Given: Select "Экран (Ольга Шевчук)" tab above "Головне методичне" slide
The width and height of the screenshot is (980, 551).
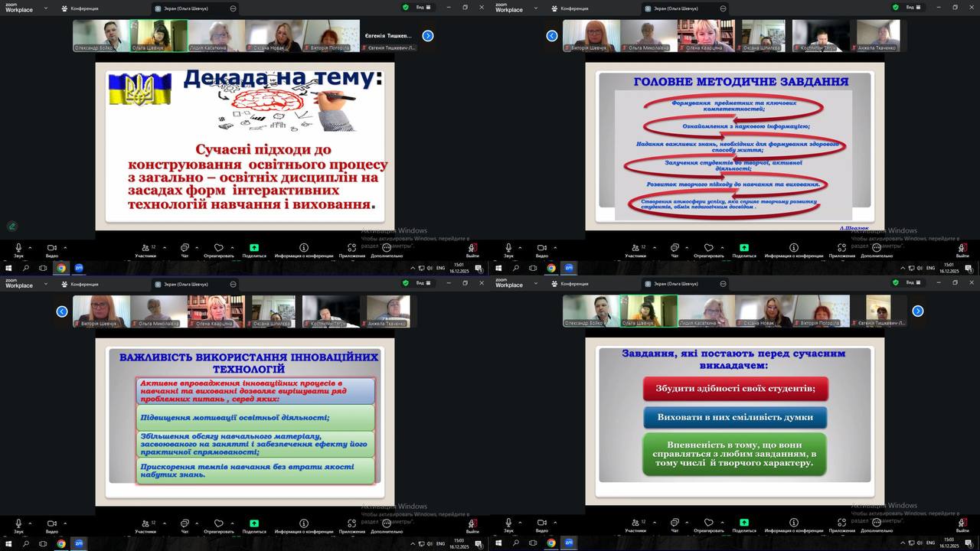Looking at the screenshot, I should pyautogui.click(x=677, y=8).
